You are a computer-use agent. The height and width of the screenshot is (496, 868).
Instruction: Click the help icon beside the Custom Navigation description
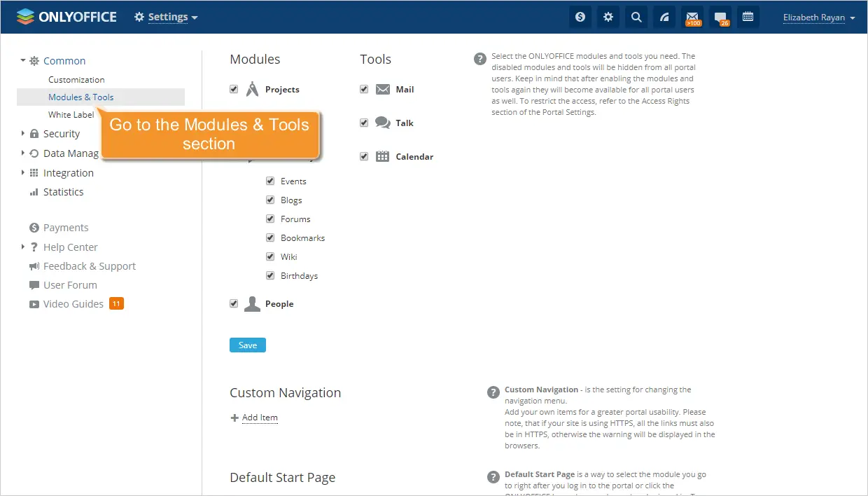click(493, 392)
